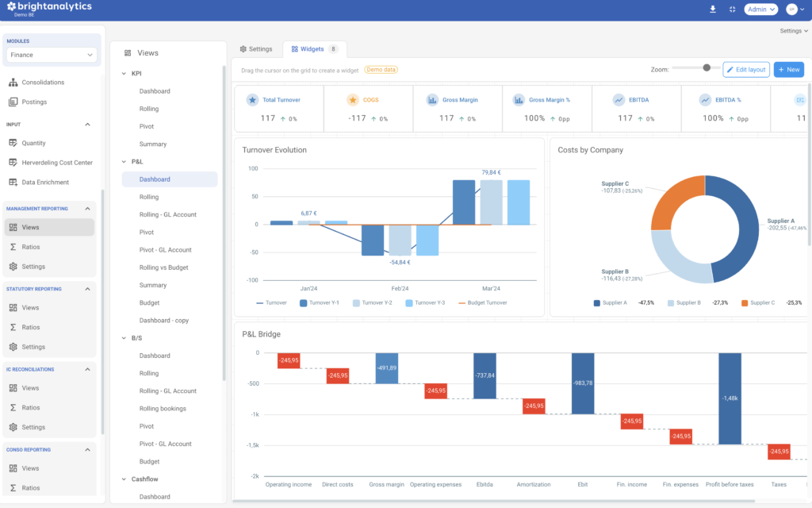The image size is (812, 508).
Task: Toggle Turnover Y-1 series in chart legend
Action: click(320, 303)
